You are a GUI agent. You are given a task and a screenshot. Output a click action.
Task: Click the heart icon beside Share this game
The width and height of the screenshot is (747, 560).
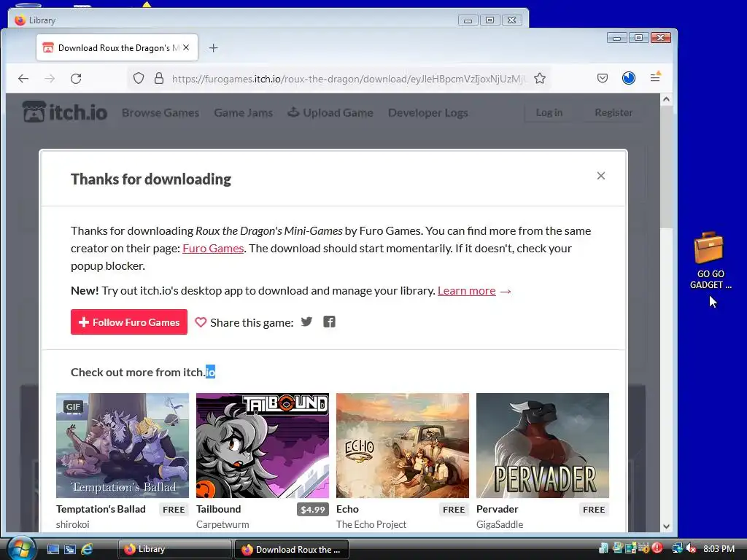[x=201, y=322]
